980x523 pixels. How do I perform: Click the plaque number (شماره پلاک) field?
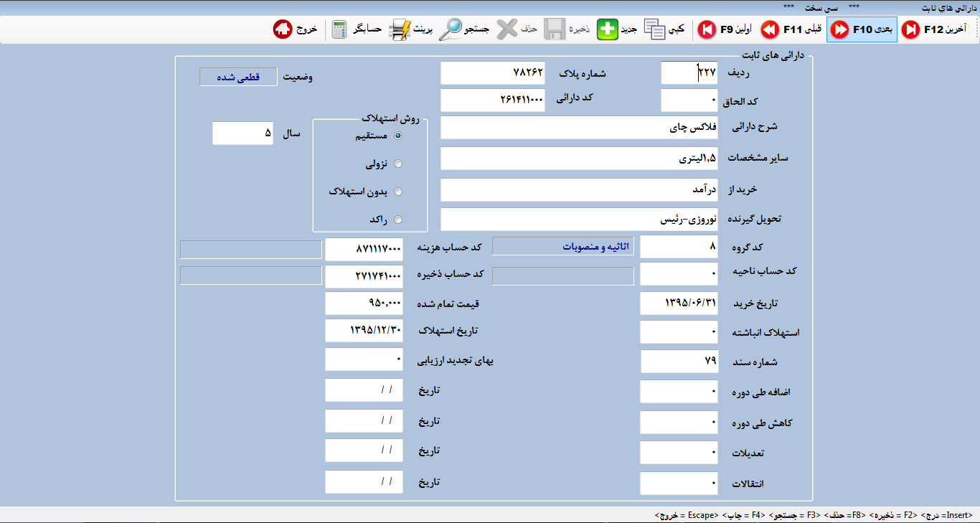pyautogui.click(x=492, y=73)
